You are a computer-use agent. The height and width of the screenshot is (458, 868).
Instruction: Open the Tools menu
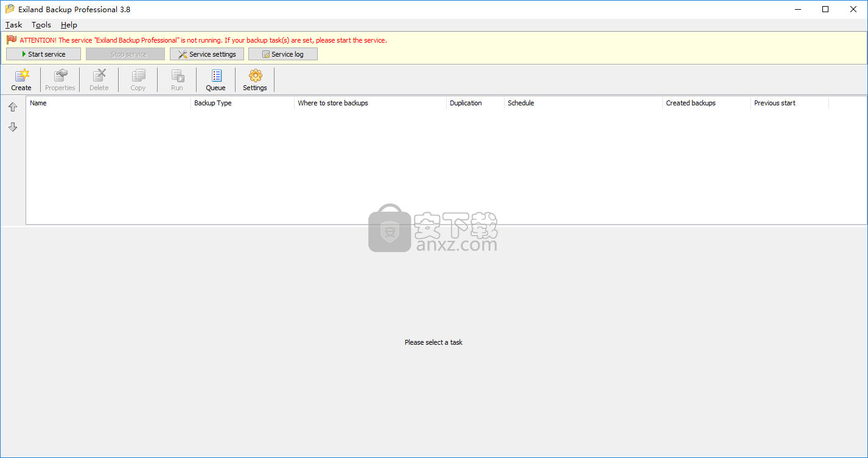(41, 25)
